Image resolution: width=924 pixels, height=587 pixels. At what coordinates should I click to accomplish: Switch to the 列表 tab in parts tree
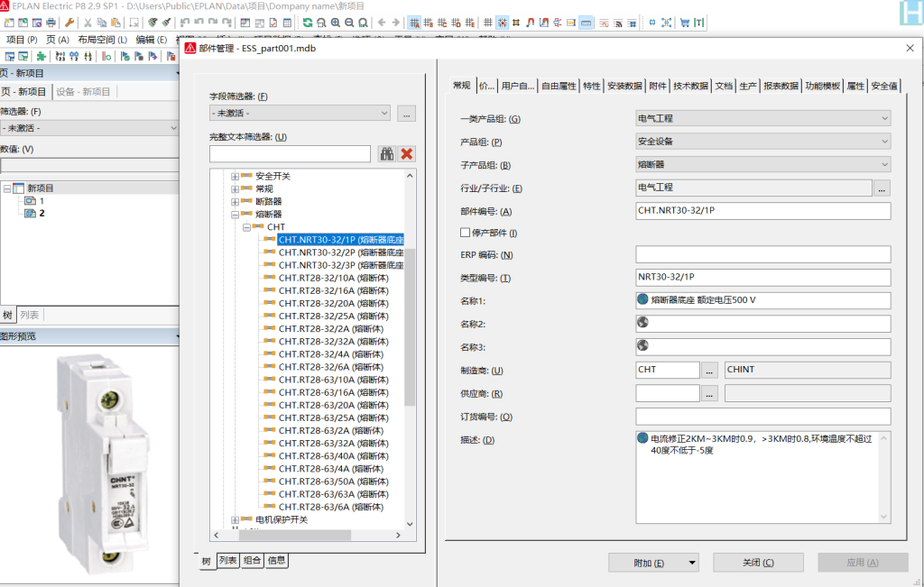(228, 561)
